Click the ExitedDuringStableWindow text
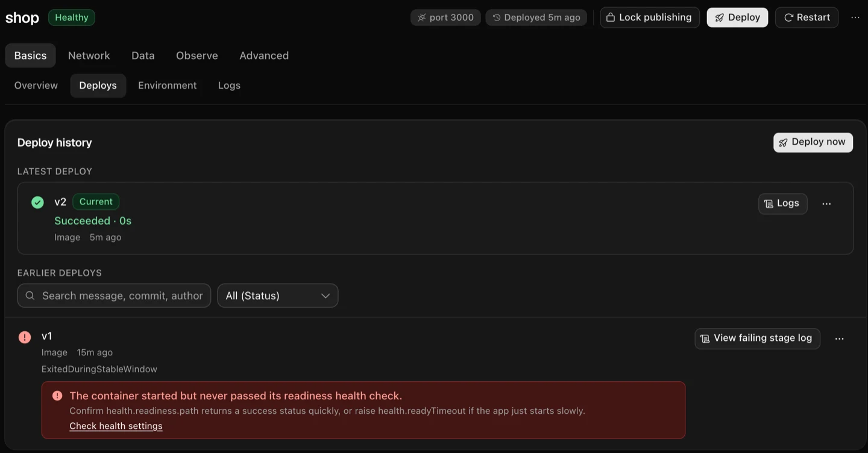Viewport: 868px width, 453px height. [99, 369]
